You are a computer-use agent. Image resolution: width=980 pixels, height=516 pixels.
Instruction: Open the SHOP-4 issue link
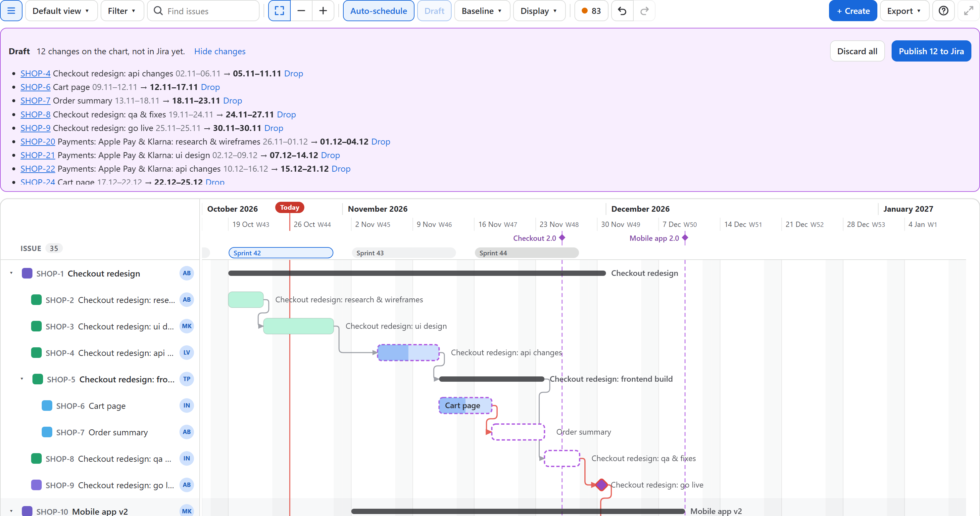click(x=35, y=73)
